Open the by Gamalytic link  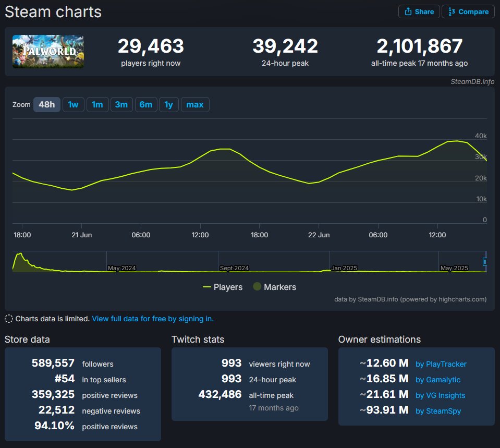(438, 380)
